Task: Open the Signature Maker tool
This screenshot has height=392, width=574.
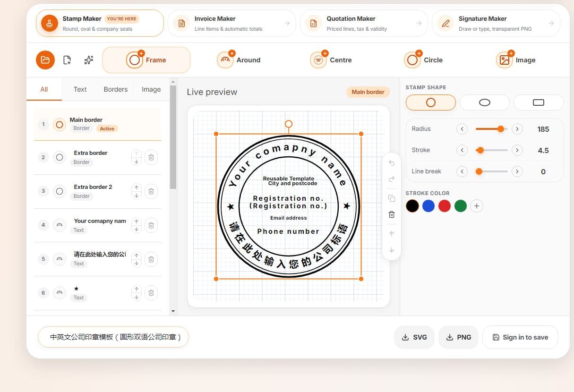Action: (496, 23)
